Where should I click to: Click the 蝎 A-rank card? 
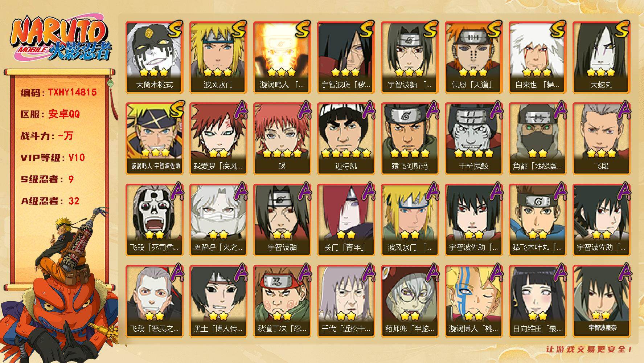282,139
